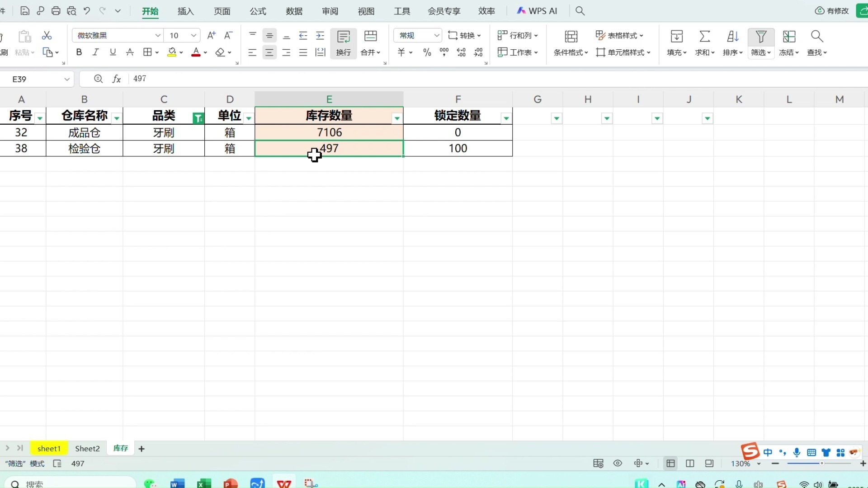
Task: Enable strikethrough formatting
Action: tap(130, 52)
